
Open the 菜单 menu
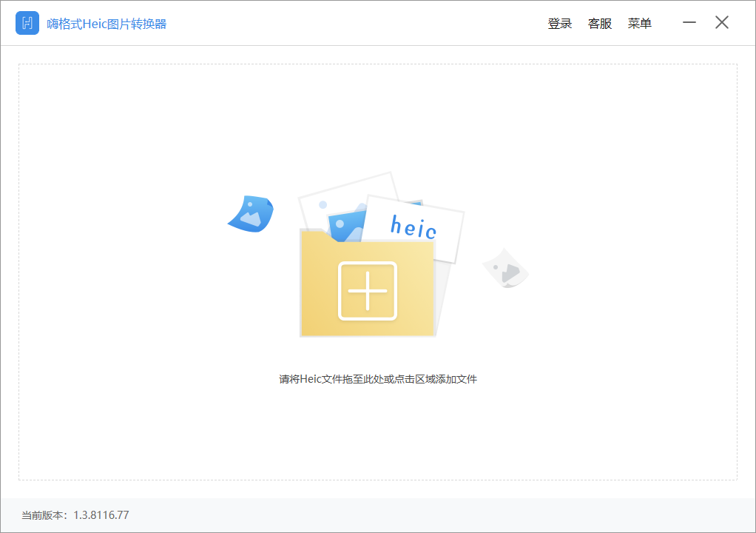tap(639, 23)
